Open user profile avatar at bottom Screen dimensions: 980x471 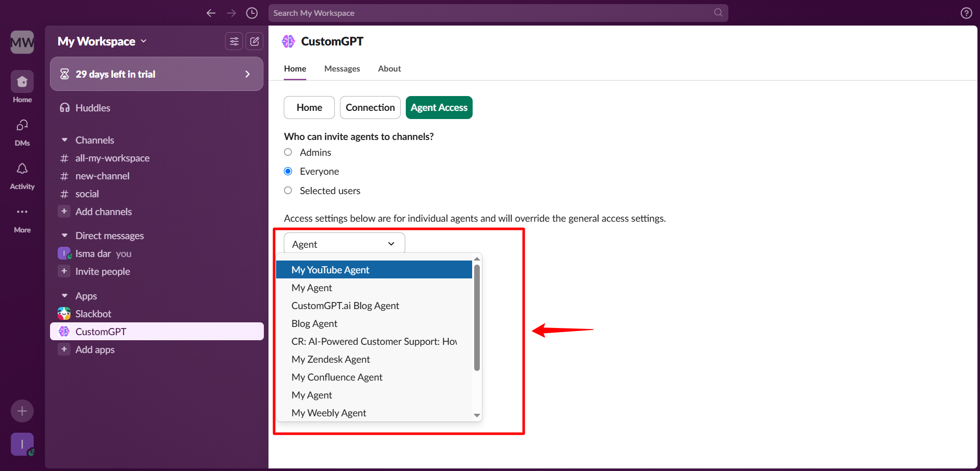(x=22, y=444)
